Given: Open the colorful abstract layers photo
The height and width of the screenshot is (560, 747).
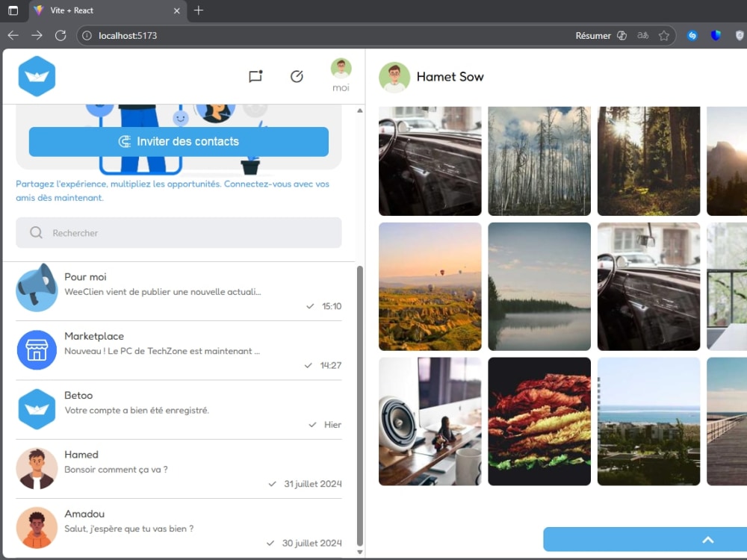Looking at the screenshot, I should (x=539, y=421).
